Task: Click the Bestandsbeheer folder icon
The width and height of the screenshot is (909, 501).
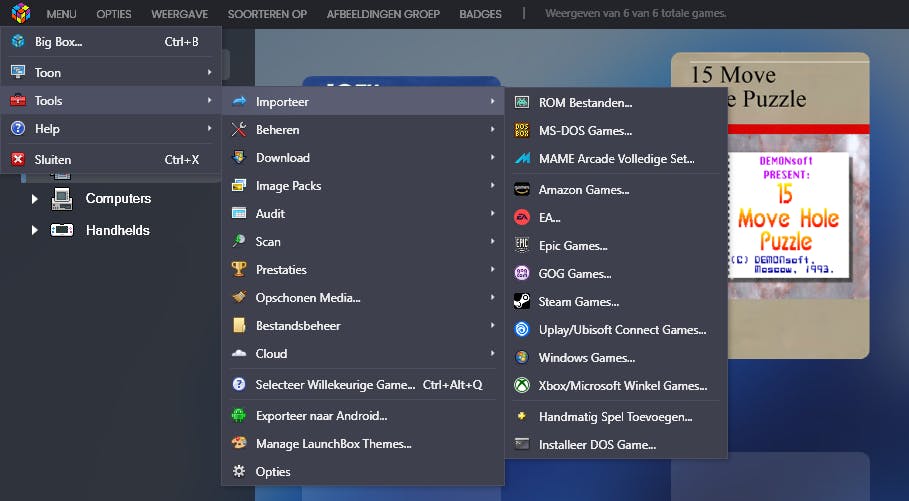Action: (239, 325)
